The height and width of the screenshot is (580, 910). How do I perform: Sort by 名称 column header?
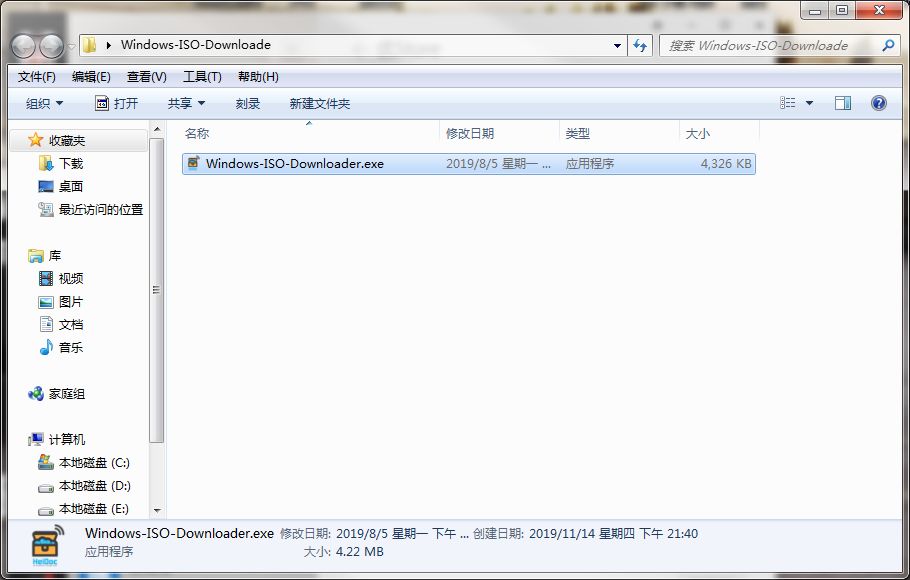tap(197, 134)
